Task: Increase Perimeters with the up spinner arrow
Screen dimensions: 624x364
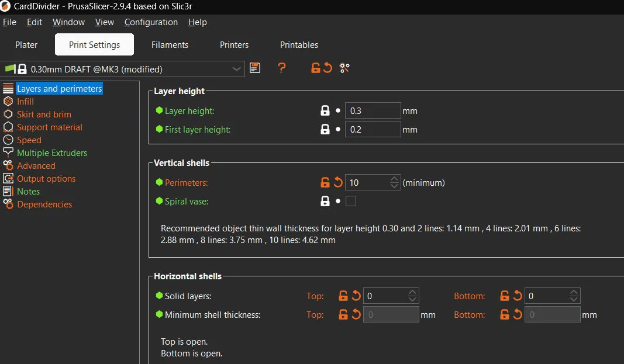Action: (394, 179)
